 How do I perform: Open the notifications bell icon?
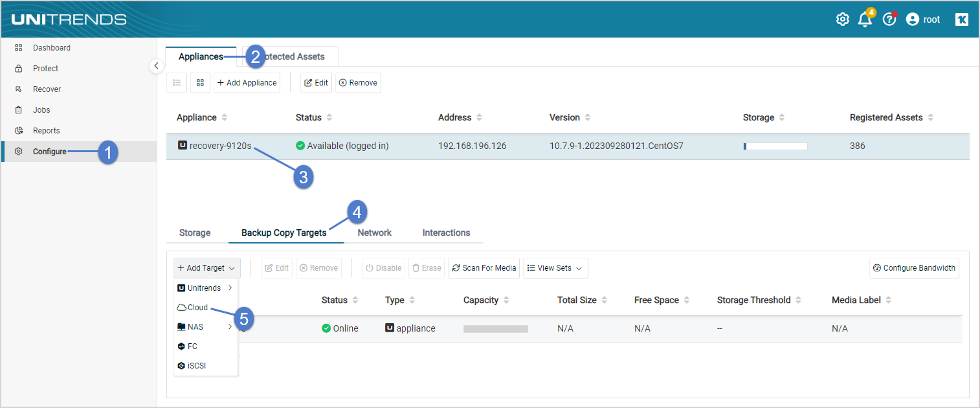(865, 19)
